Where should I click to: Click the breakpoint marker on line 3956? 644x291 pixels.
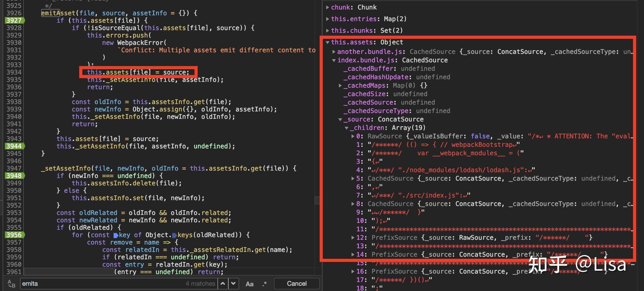pos(14,235)
